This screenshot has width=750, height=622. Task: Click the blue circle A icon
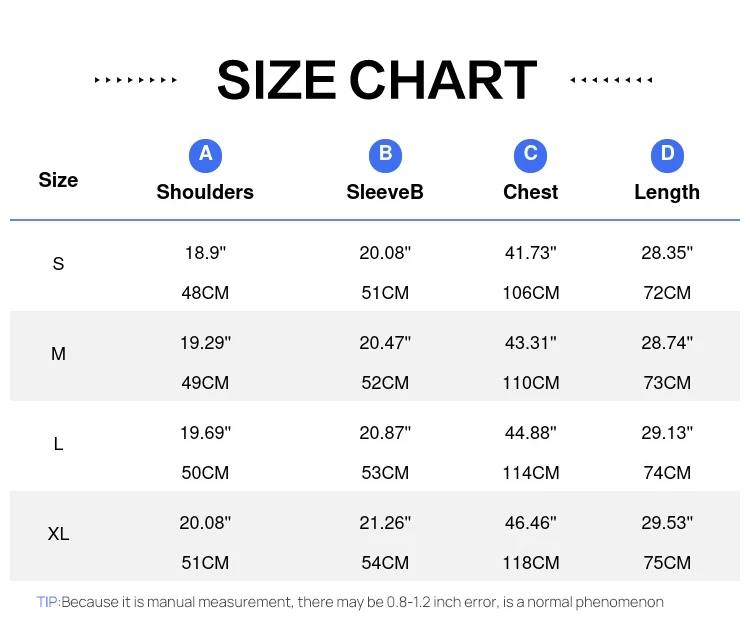[205, 154]
